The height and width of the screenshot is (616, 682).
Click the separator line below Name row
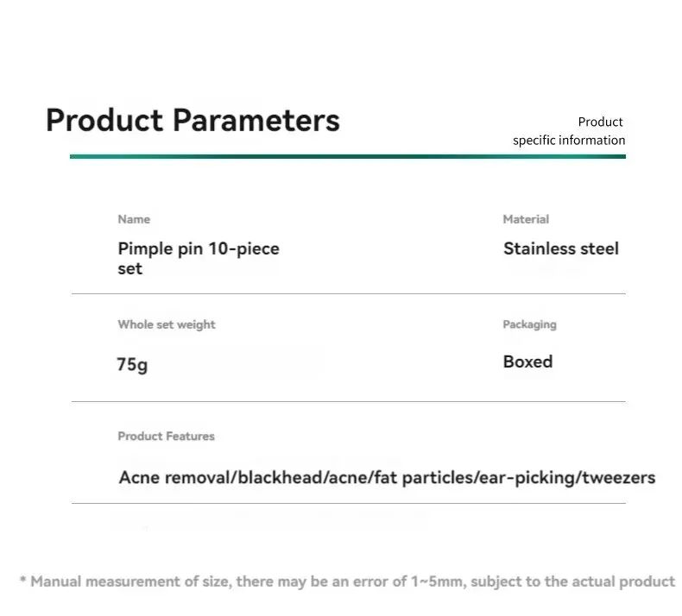click(x=349, y=294)
